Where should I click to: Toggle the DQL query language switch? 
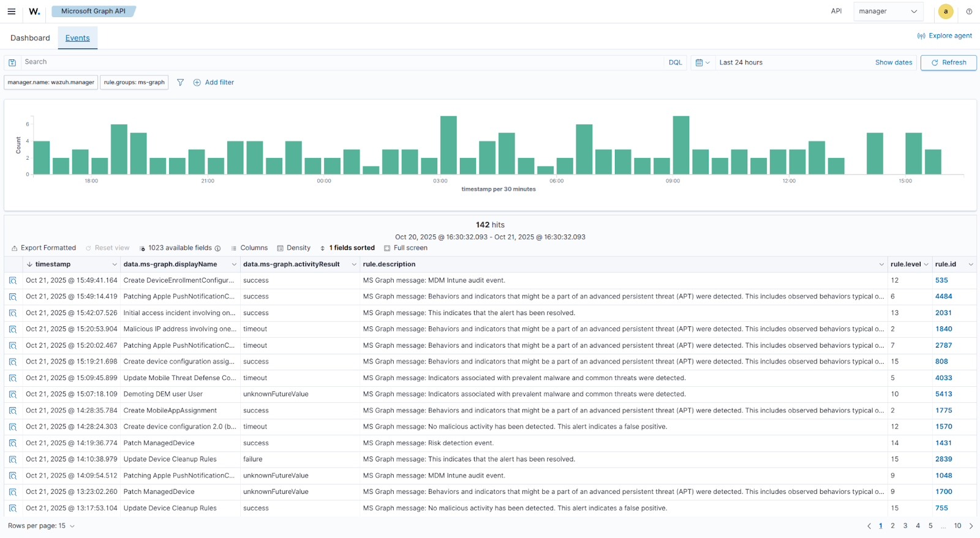pyautogui.click(x=675, y=62)
